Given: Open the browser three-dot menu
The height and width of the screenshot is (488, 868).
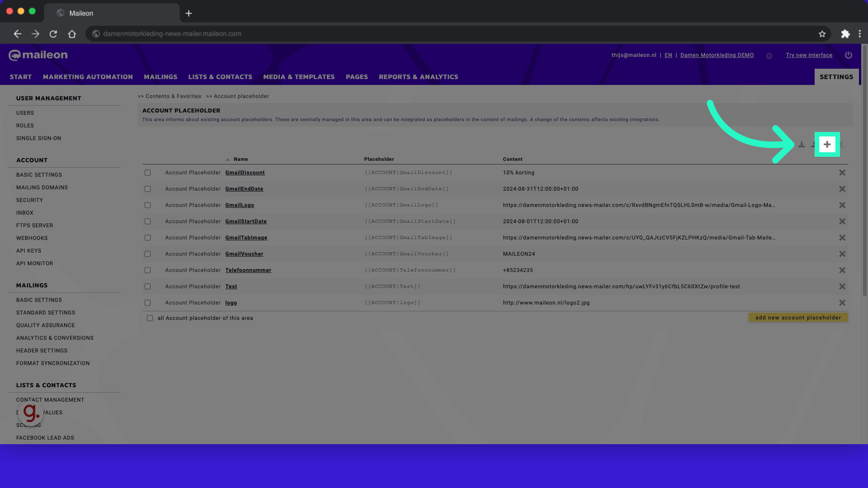Looking at the screenshot, I should [x=859, y=34].
